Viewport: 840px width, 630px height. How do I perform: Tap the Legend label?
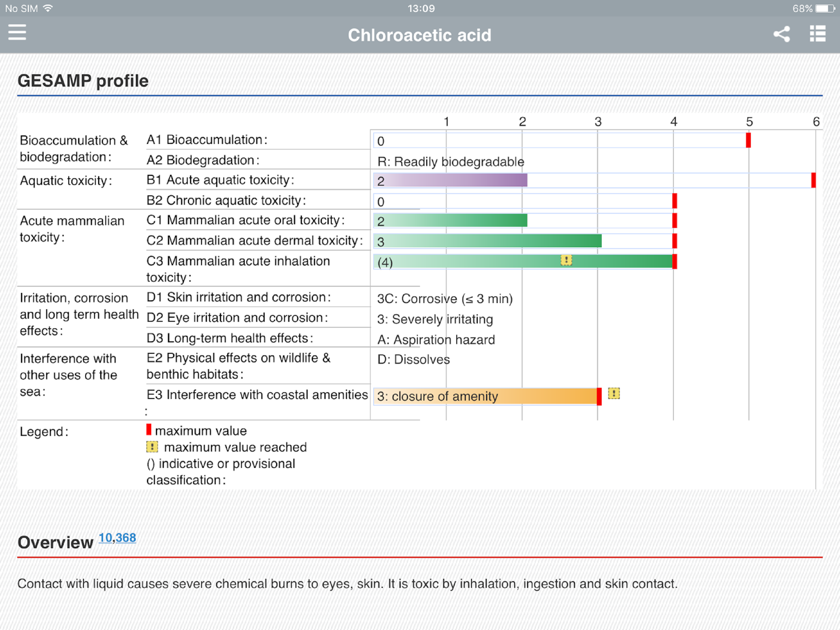[x=44, y=432]
